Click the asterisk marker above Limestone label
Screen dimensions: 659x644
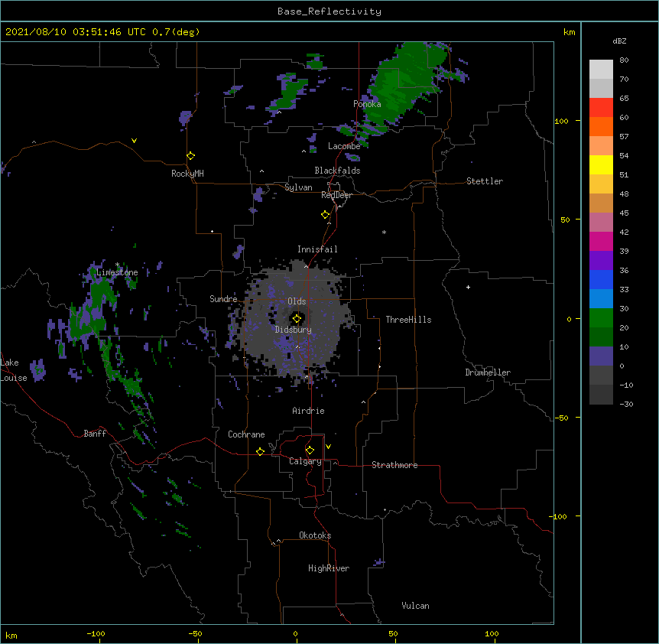pyautogui.click(x=118, y=265)
